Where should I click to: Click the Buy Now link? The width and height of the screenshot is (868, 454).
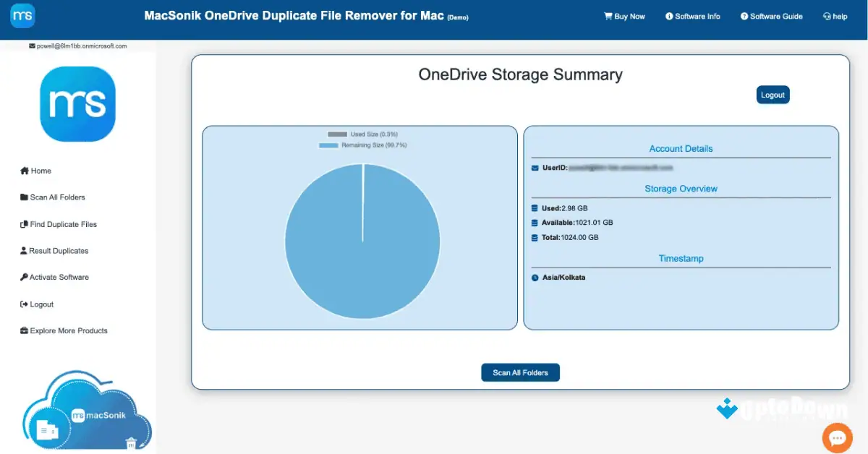pyautogui.click(x=628, y=15)
